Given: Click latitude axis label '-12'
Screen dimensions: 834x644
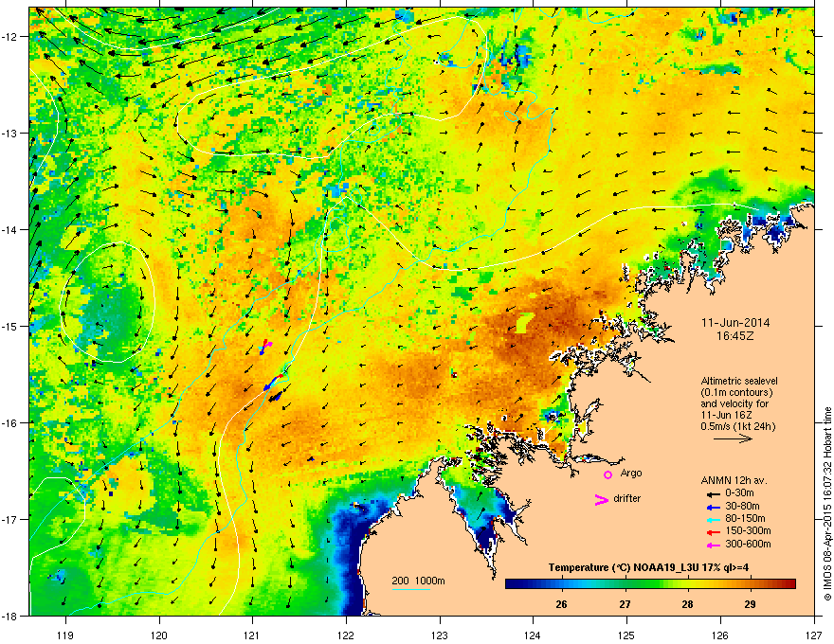Looking at the screenshot, I should tap(10, 37).
